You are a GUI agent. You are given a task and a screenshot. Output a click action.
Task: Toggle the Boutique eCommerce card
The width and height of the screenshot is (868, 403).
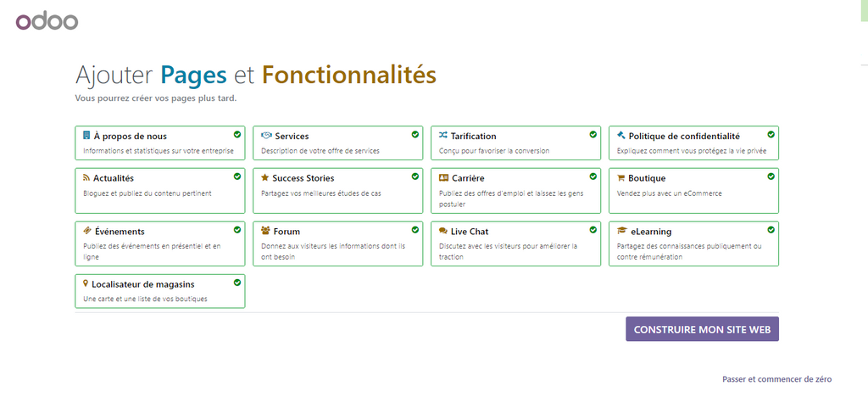tap(693, 190)
